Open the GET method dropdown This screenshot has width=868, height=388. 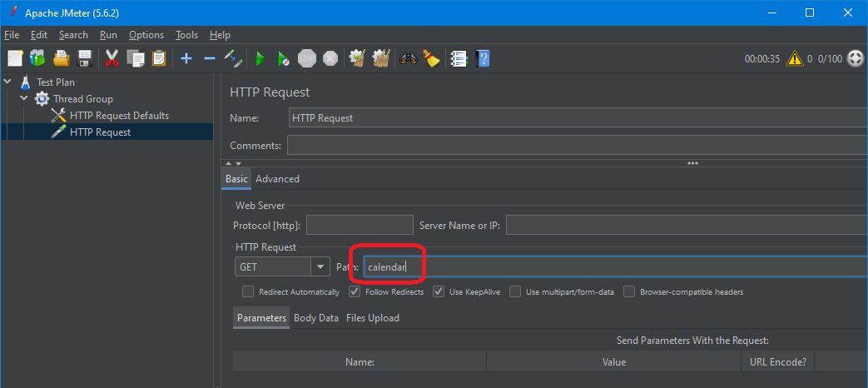coord(320,267)
